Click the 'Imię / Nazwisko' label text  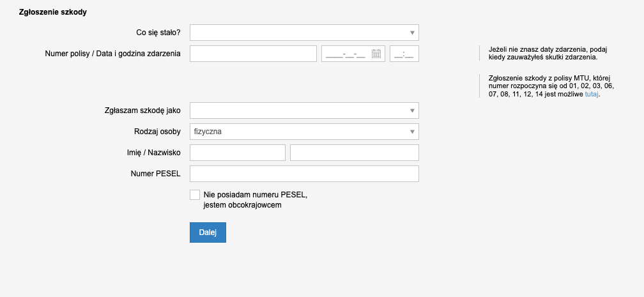click(x=149, y=153)
